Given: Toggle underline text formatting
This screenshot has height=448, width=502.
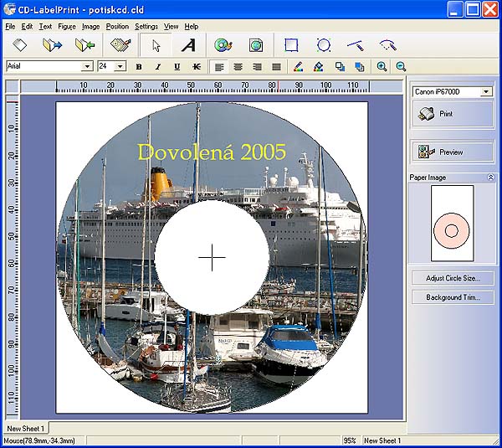Looking at the screenshot, I should (177, 66).
